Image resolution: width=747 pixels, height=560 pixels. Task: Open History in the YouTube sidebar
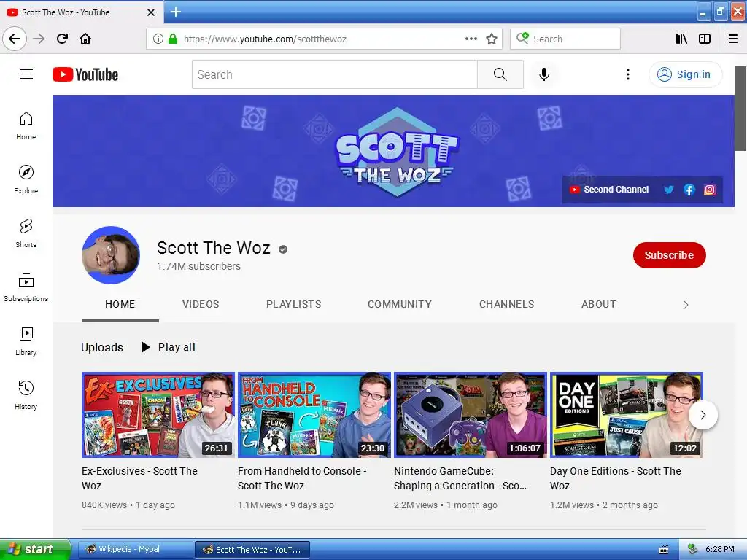pos(26,395)
